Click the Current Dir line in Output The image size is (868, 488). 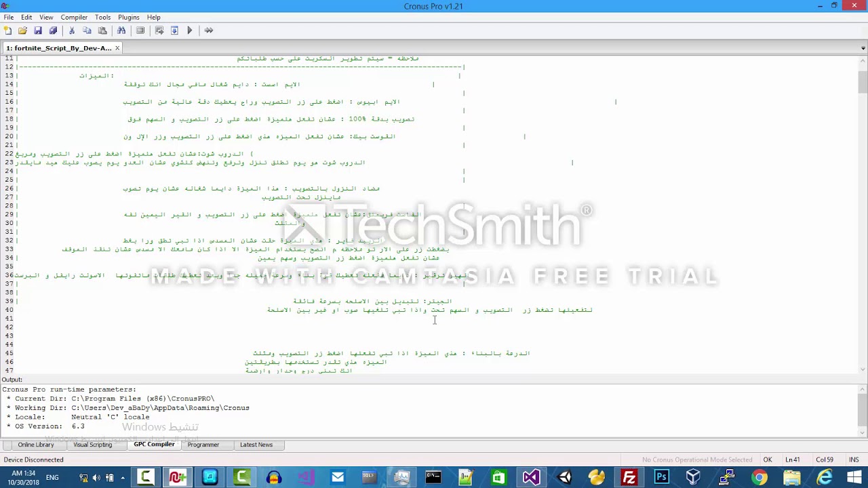click(x=110, y=399)
